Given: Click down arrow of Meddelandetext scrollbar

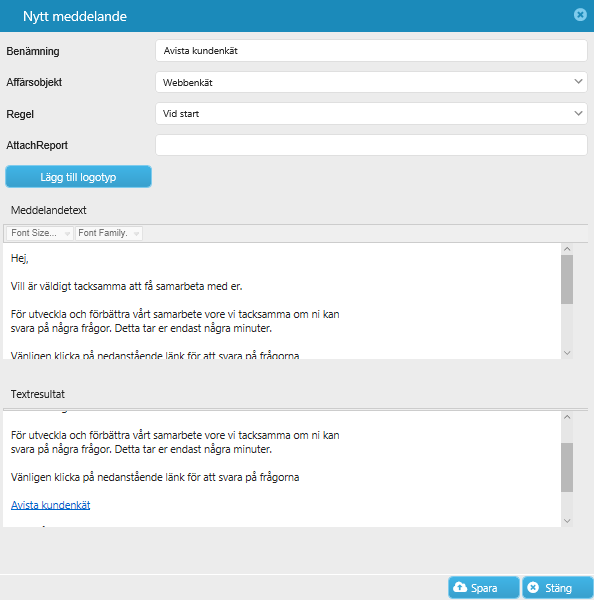Looking at the screenshot, I should 567,353.
